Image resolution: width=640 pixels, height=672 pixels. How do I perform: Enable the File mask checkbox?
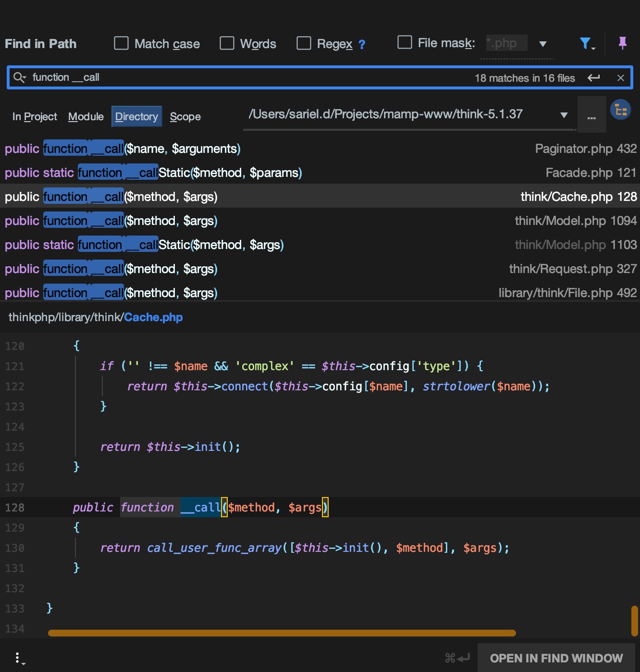pyautogui.click(x=405, y=42)
